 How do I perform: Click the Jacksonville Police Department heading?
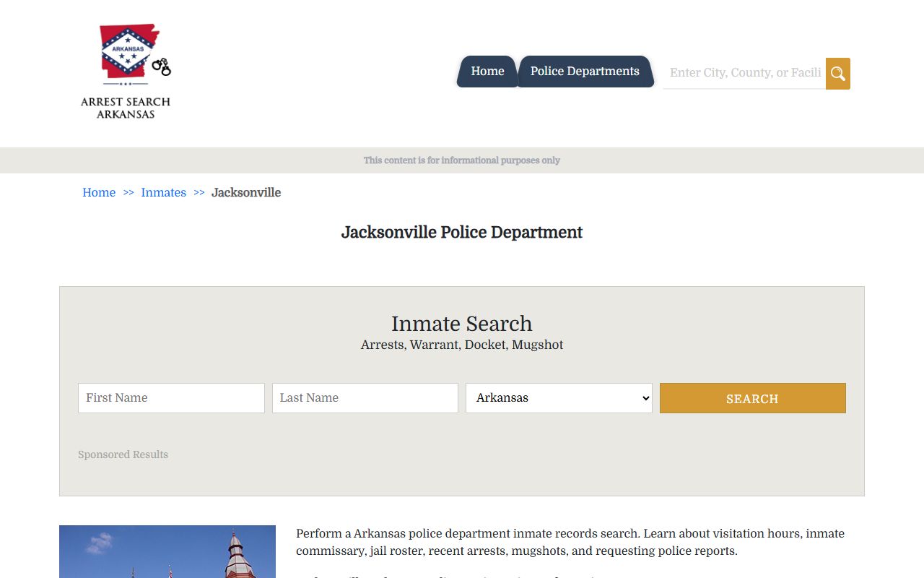pyautogui.click(x=462, y=233)
